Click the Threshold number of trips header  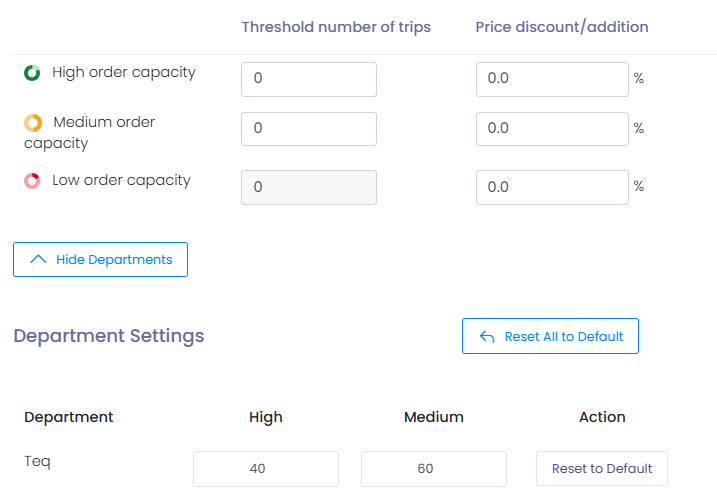(336, 27)
